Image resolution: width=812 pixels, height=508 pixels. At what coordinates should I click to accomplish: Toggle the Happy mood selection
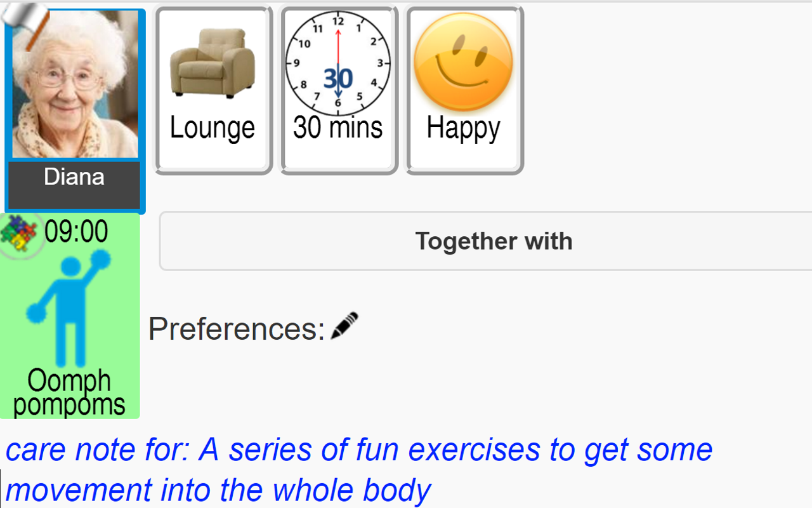click(464, 89)
